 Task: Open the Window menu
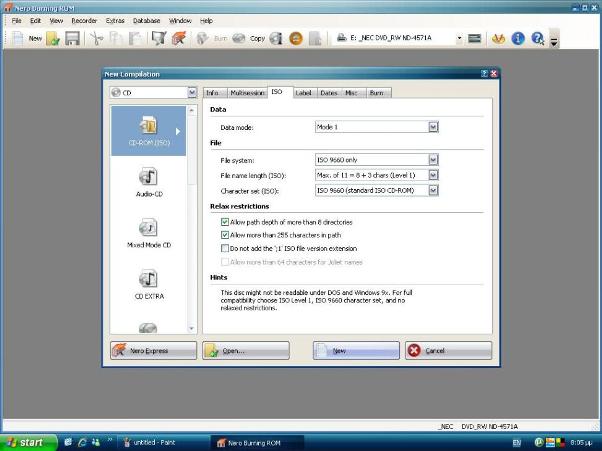pyautogui.click(x=180, y=21)
